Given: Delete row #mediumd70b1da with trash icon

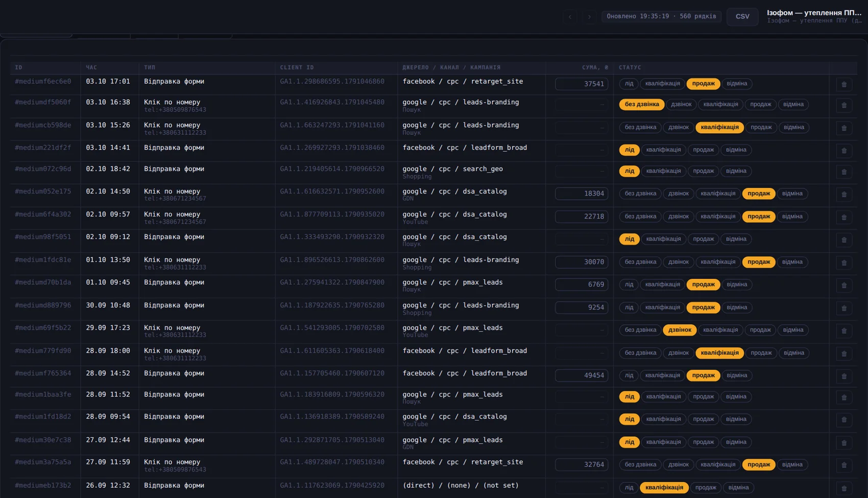Looking at the screenshot, I should coord(844,286).
